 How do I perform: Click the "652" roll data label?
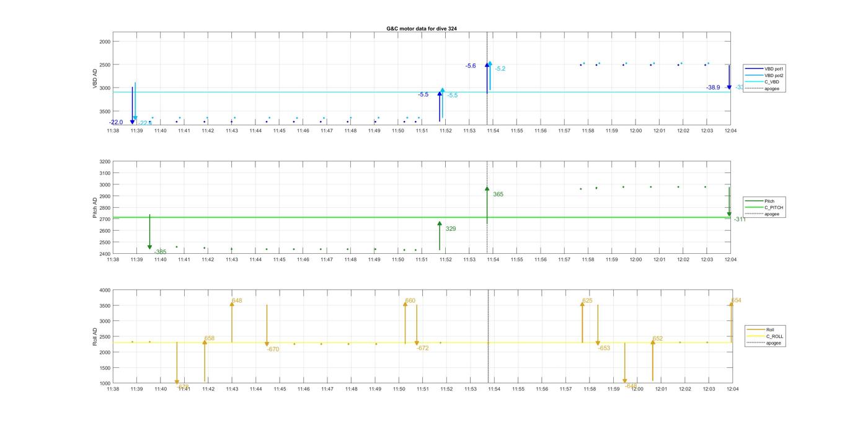click(x=657, y=338)
